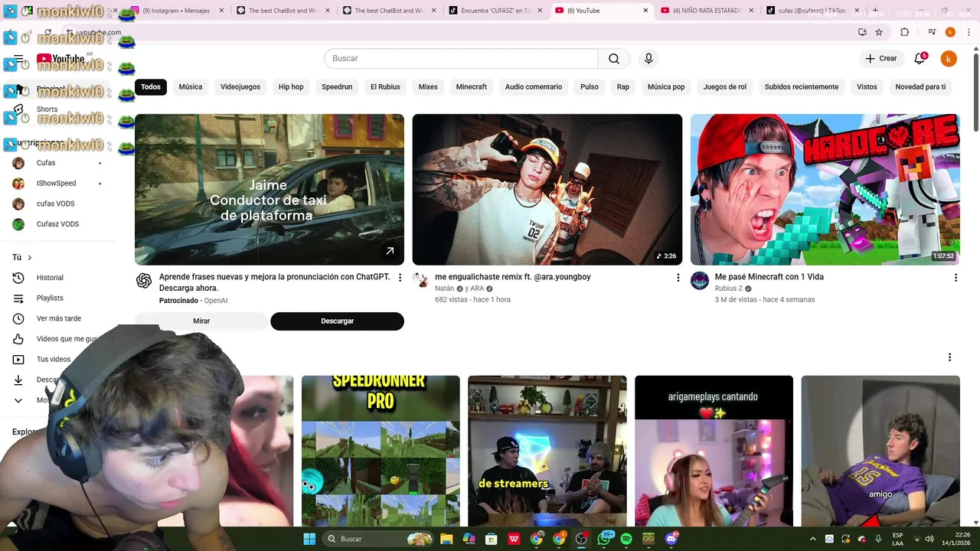Open options for me engualichaste remix video
This screenshot has width=980, height=551.
click(678, 278)
